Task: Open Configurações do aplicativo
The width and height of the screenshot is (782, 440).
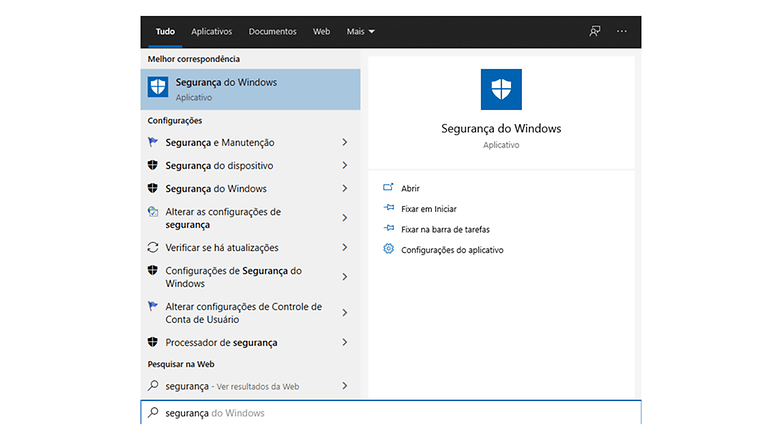Action: point(452,249)
